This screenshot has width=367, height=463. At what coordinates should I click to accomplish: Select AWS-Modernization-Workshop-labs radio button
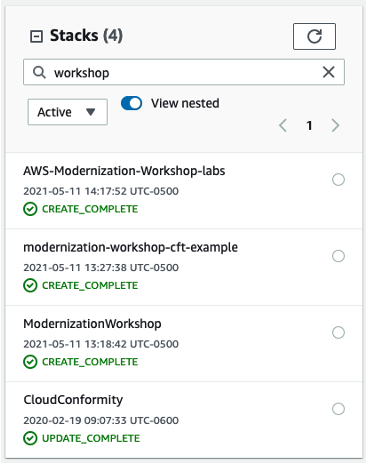click(x=338, y=180)
